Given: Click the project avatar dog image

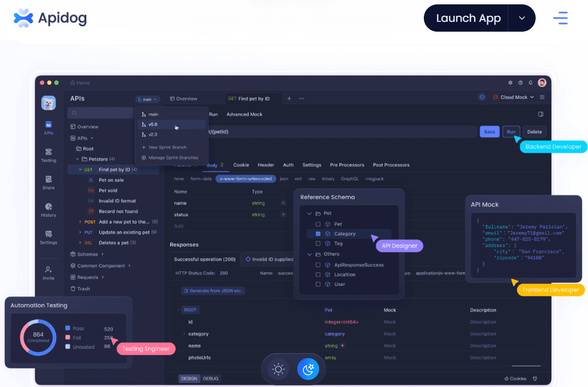Looking at the screenshot, I should (x=49, y=103).
